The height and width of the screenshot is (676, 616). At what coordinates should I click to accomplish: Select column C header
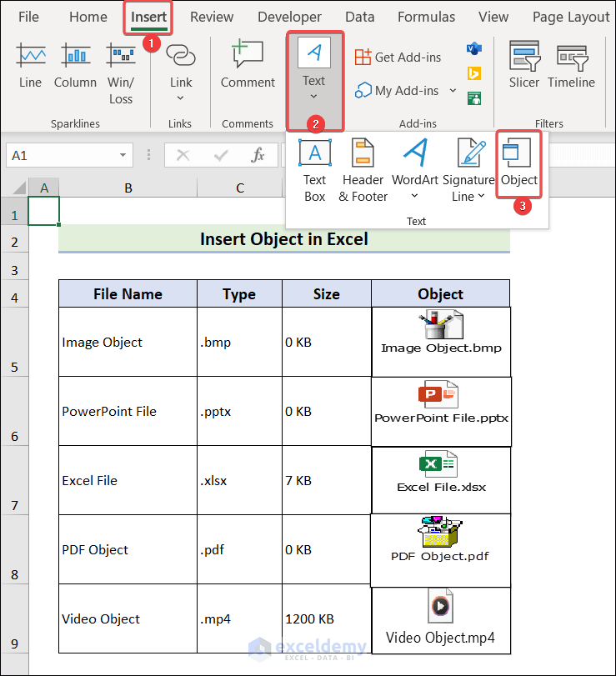[240, 188]
